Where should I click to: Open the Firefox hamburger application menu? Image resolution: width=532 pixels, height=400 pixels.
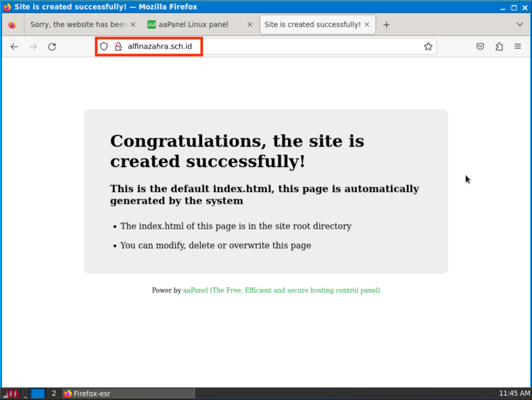(518, 47)
